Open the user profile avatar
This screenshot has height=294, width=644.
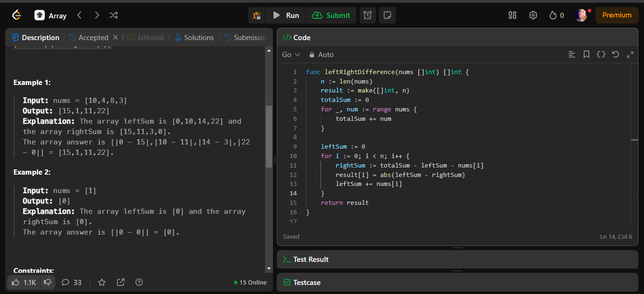click(x=581, y=16)
